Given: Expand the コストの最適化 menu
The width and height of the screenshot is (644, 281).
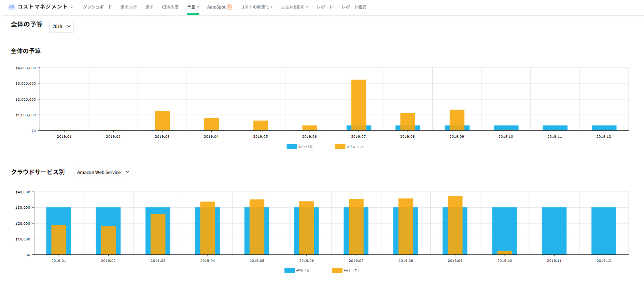Looking at the screenshot, I should click(256, 7).
